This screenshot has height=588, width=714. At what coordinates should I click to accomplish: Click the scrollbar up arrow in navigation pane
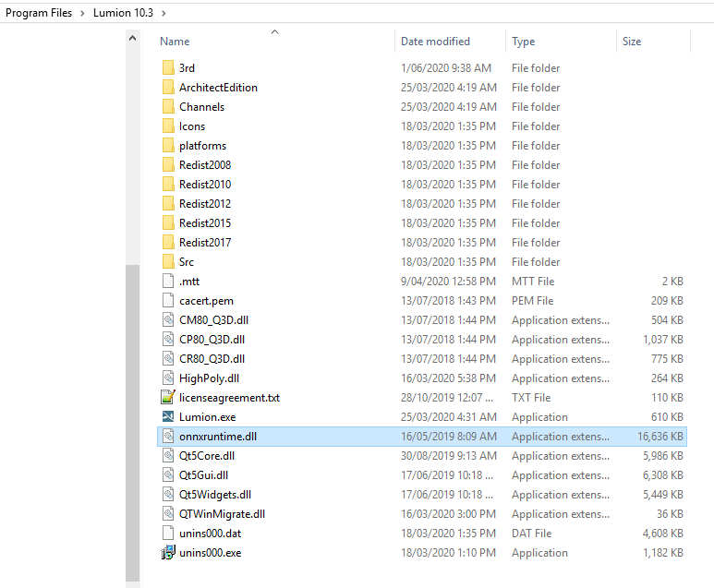[133, 39]
